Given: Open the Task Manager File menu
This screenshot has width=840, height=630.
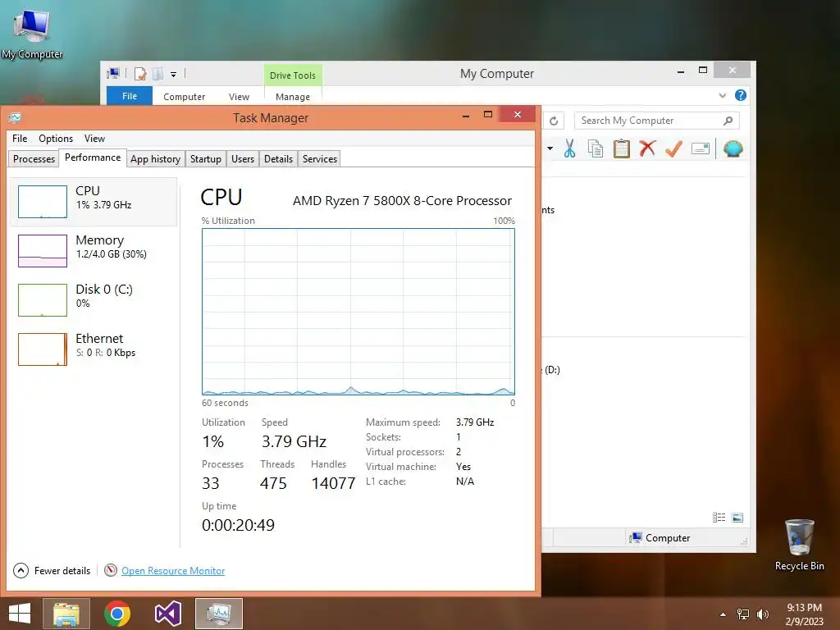Looking at the screenshot, I should (x=20, y=138).
